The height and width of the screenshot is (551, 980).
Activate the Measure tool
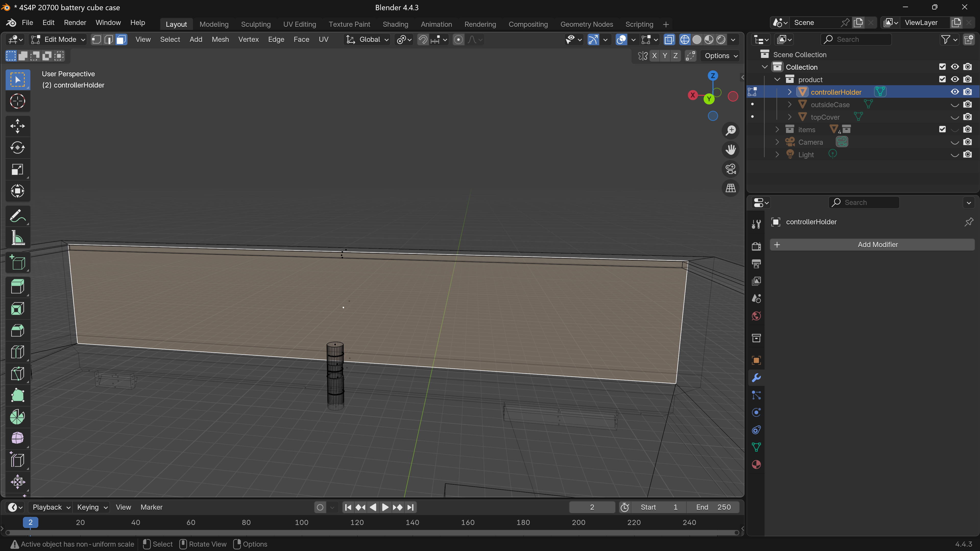[x=17, y=238]
